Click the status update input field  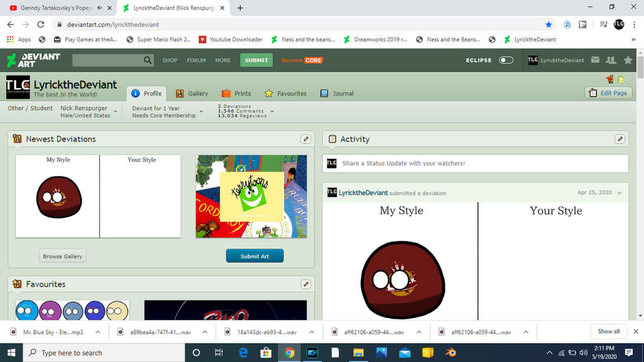(475, 163)
